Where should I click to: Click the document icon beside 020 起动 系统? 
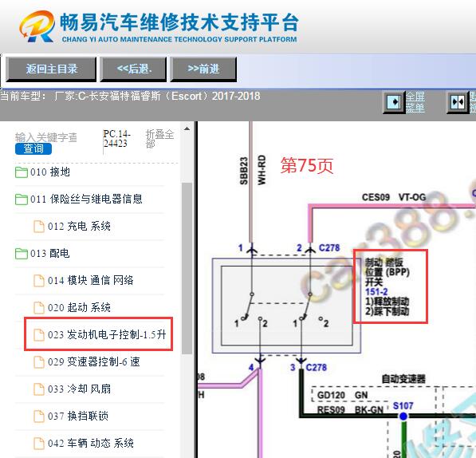(38, 308)
